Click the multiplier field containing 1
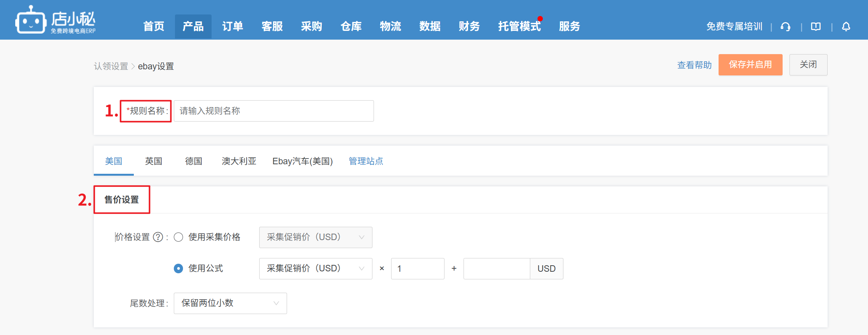Image resolution: width=868 pixels, height=335 pixels. [x=417, y=269]
